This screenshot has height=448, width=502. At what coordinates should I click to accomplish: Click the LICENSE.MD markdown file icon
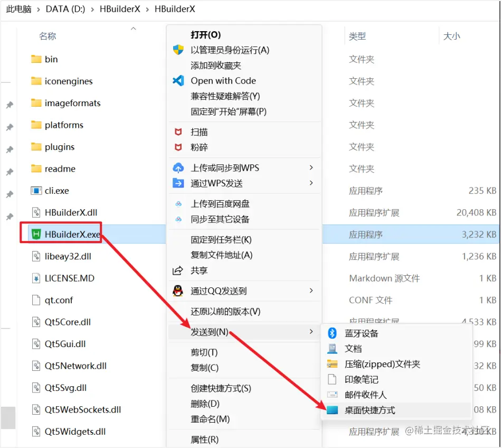click(x=36, y=278)
